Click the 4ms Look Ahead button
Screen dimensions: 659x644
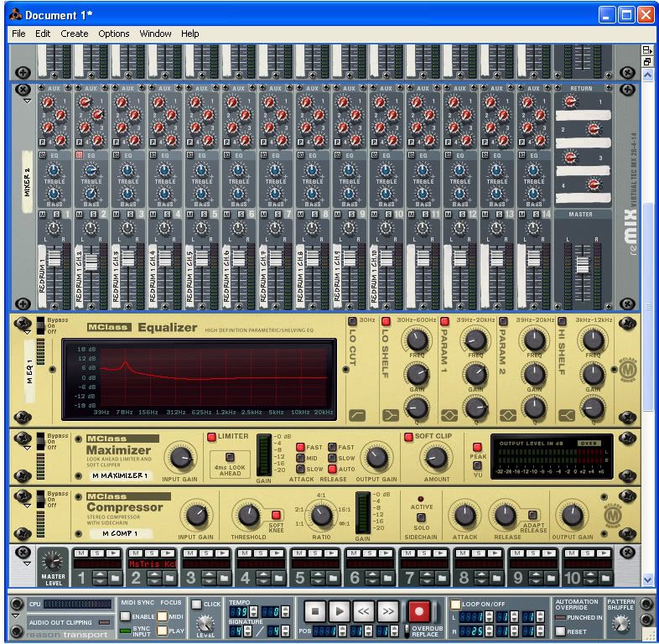point(229,457)
